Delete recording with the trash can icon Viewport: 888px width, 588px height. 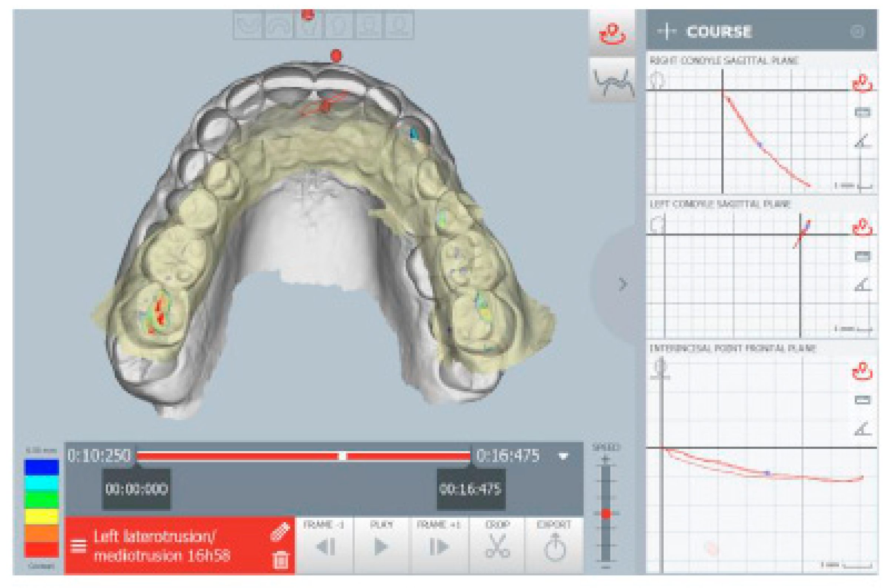(280, 560)
